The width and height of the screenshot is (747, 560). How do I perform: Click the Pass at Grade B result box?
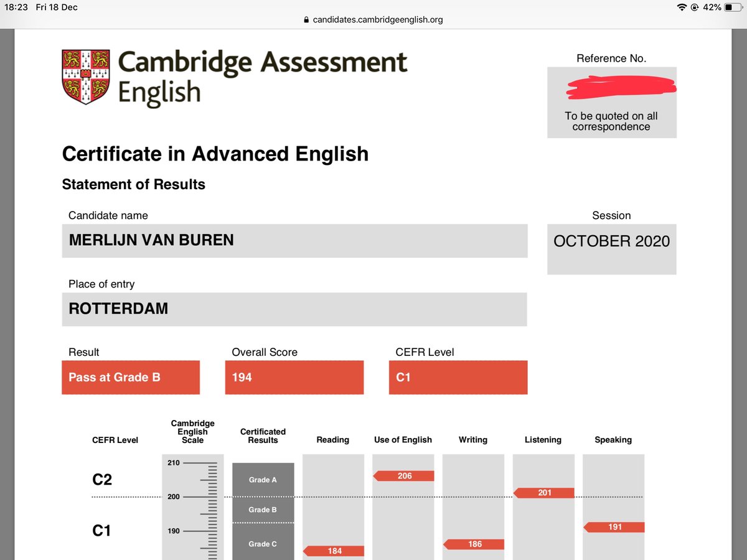click(x=131, y=377)
